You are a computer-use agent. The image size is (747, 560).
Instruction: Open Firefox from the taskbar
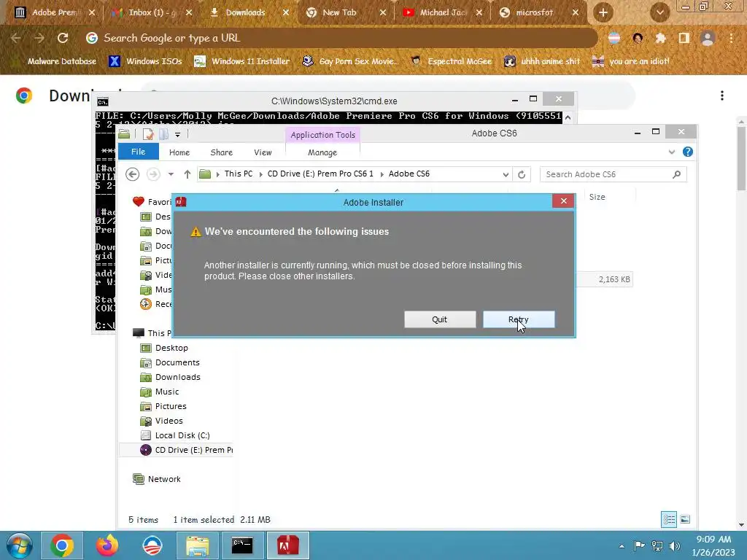[107, 545]
